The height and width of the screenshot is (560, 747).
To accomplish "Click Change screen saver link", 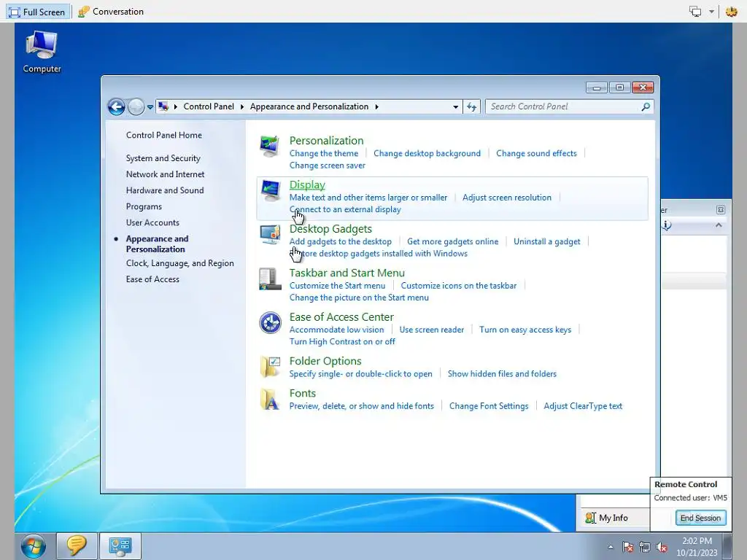I will click(328, 166).
